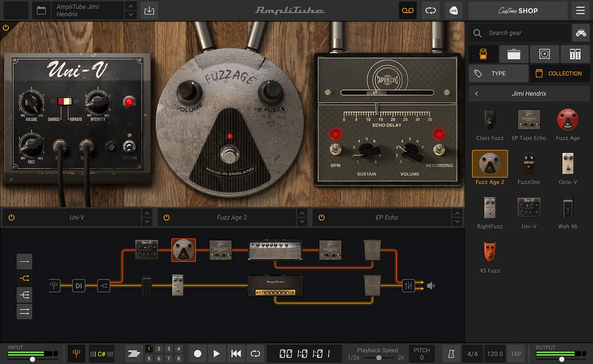This screenshot has height=364, width=593.
Task: Click the metronome icon
Action: click(451, 353)
